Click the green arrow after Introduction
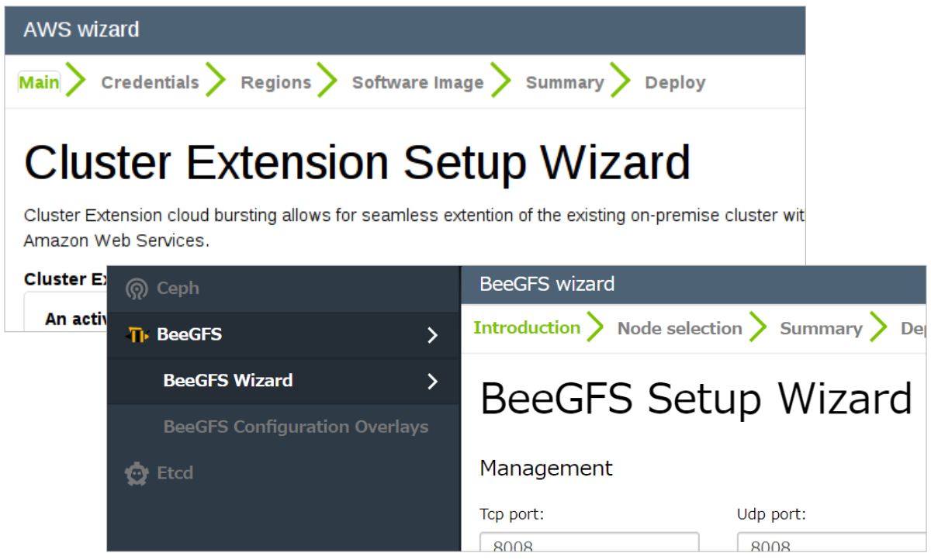The width and height of the screenshot is (931, 560). (x=596, y=327)
